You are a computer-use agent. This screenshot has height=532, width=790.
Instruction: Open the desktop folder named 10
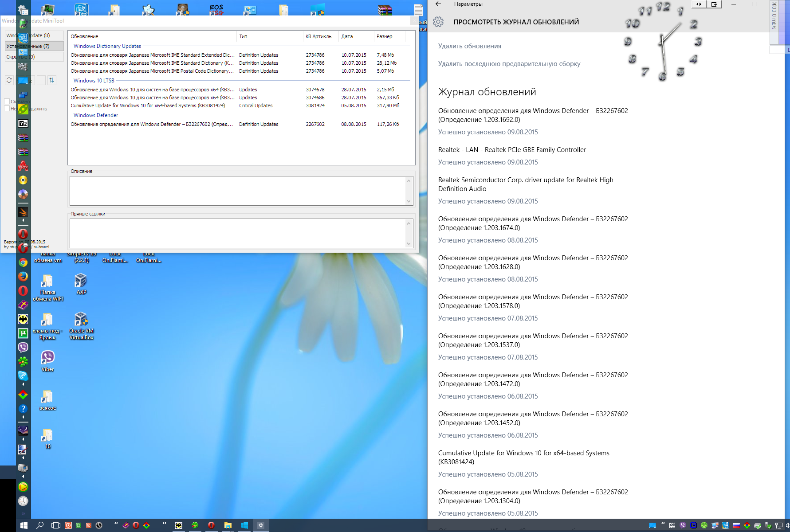pos(47,439)
